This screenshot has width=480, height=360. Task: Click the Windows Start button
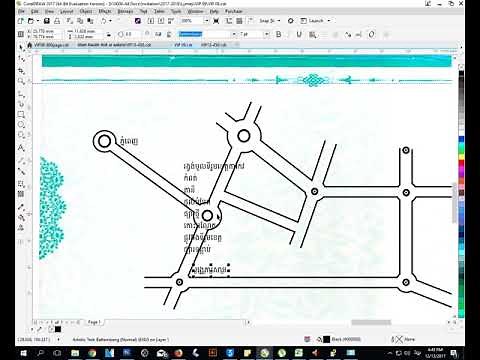(x=24, y=353)
